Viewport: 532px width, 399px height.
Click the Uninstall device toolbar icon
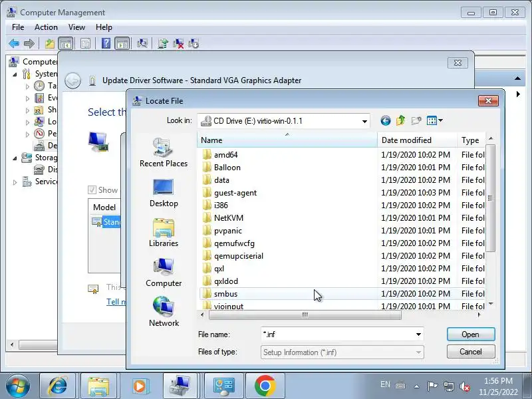pos(178,43)
